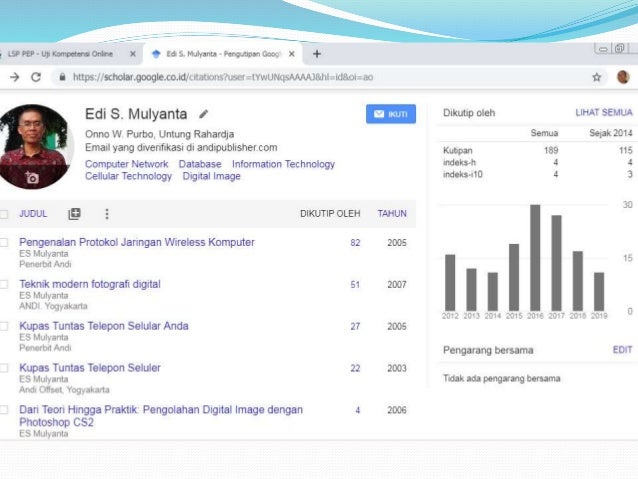Viewport: 638px width, 479px height.
Task: Click the browser forward arrow
Action: pyautogui.click(x=14, y=77)
